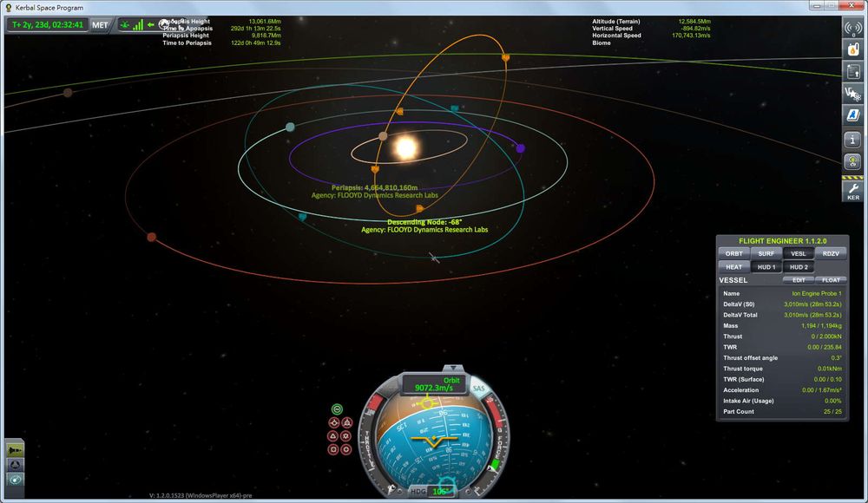Screen dimensions: 868x503
Task: Toggle the SURF section in Flight Engineer
Action: (x=766, y=253)
